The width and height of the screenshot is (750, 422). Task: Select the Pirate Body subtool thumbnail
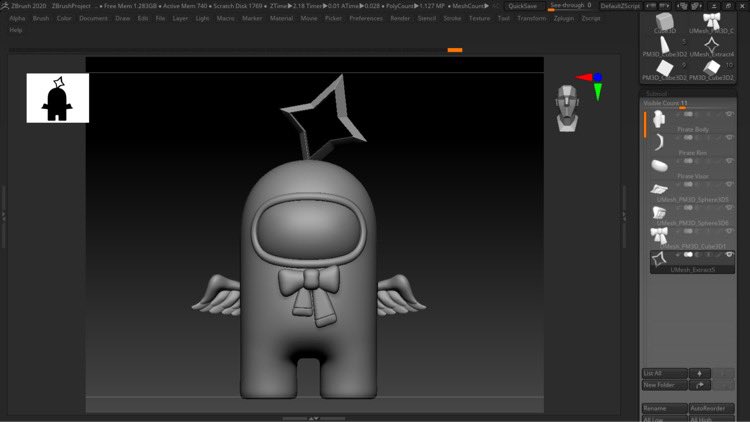click(659, 119)
